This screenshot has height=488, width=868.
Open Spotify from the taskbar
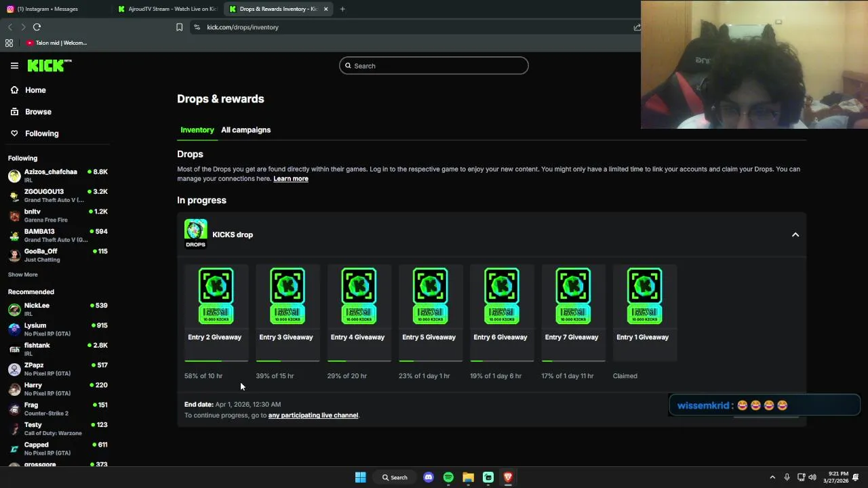(x=448, y=477)
